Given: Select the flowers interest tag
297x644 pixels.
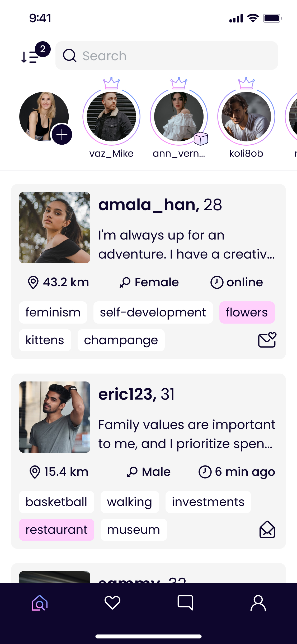Looking at the screenshot, I should (247, 312).
